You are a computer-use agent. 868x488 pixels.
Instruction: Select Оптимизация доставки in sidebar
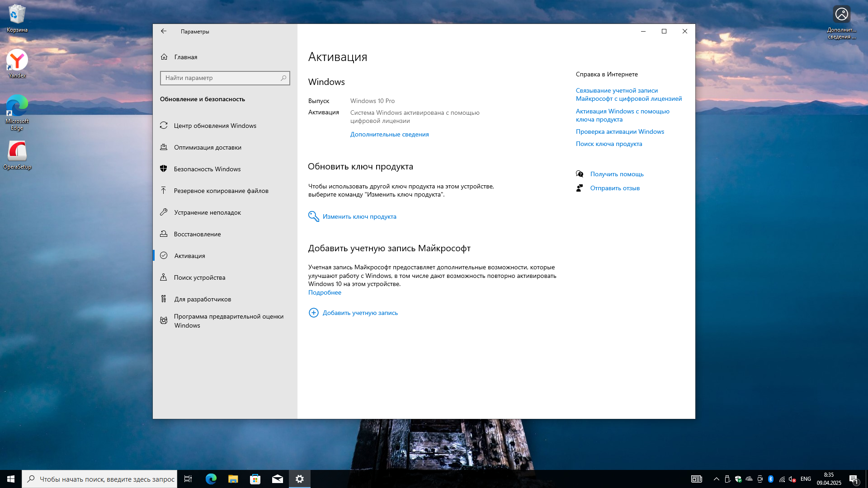click(208, 147)
